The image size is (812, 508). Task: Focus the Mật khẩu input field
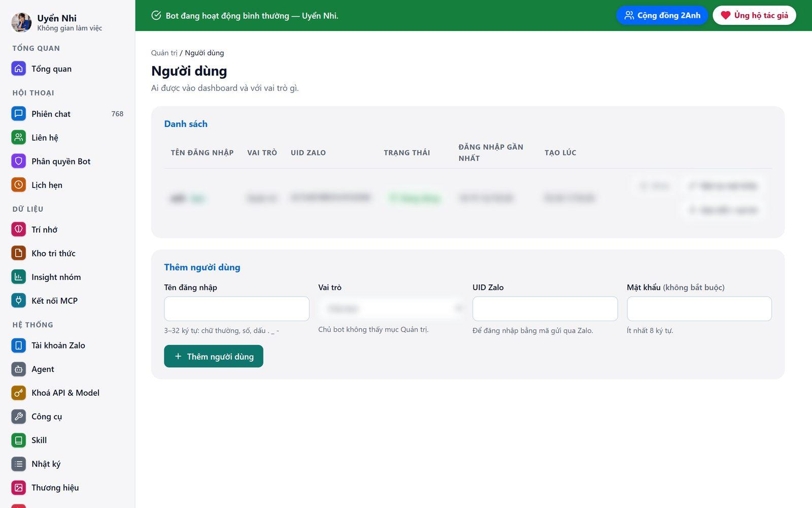[699, 309]
